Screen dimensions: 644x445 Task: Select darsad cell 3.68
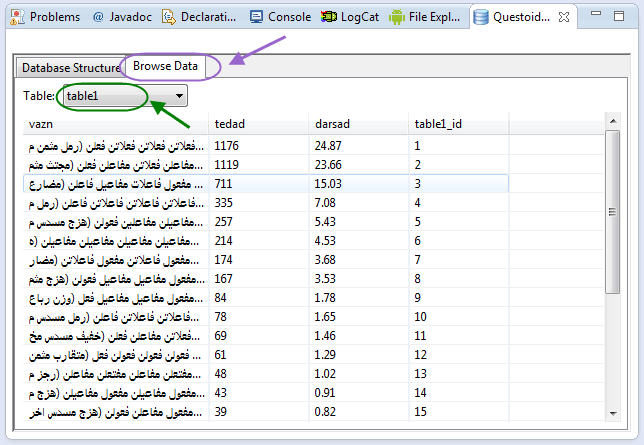pyautogui.click(x=359, y=260)
